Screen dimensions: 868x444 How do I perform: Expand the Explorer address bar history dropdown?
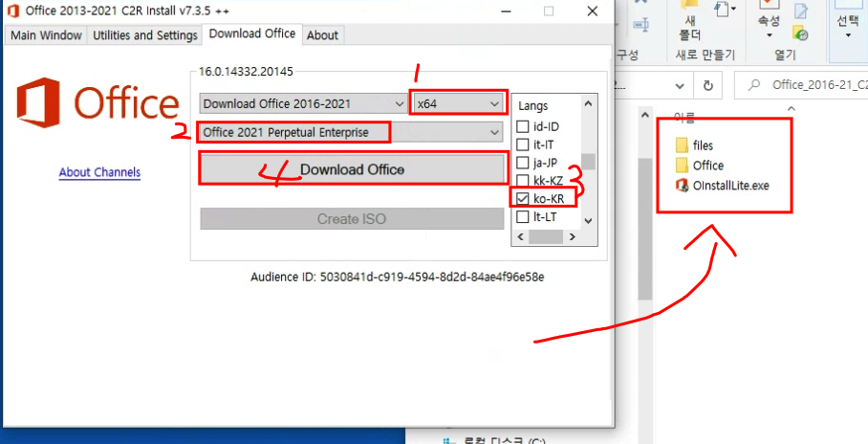(681, 85)
